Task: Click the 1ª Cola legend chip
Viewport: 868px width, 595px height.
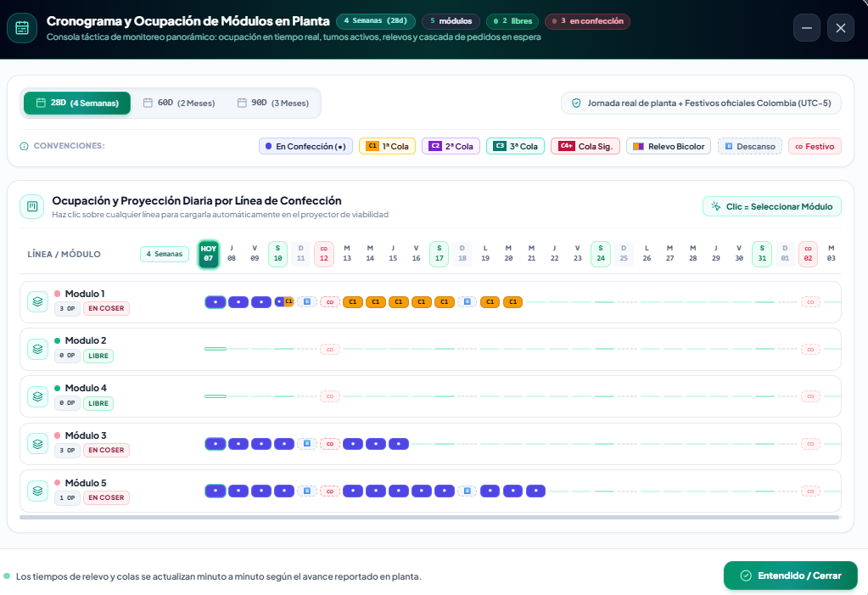Action: pos(387,146)
